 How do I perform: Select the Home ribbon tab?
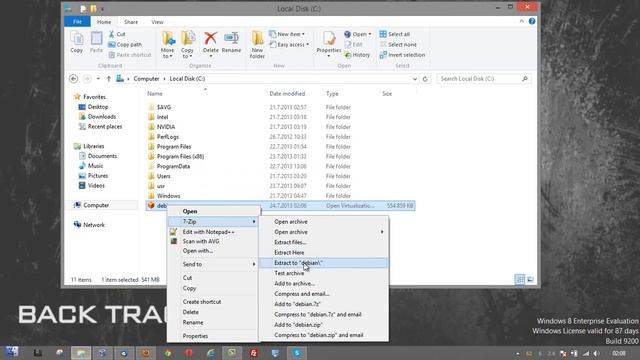click(104, 22)
